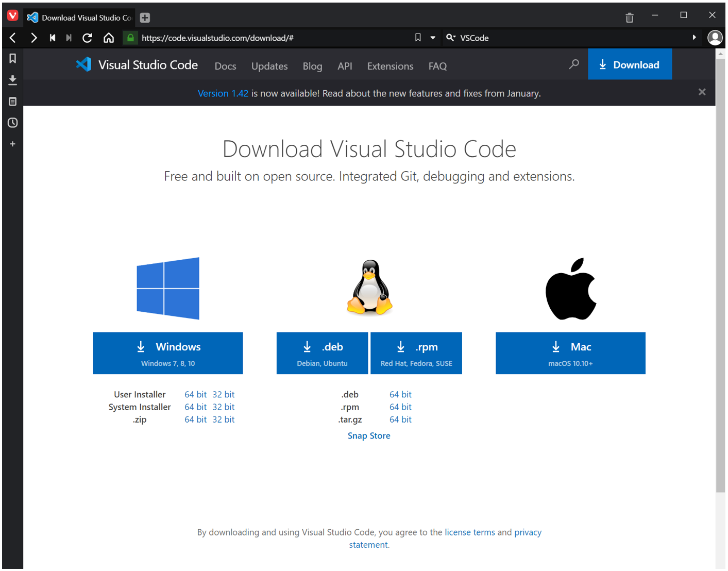Download the Mac version button
The width and height of the screenshot is (728, 571).
pos(570,353)
